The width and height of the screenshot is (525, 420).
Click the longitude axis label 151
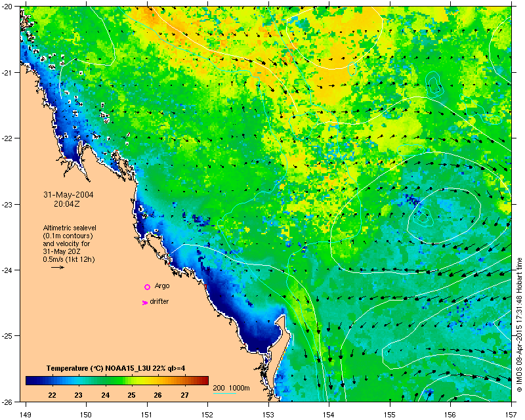(147, 415)
